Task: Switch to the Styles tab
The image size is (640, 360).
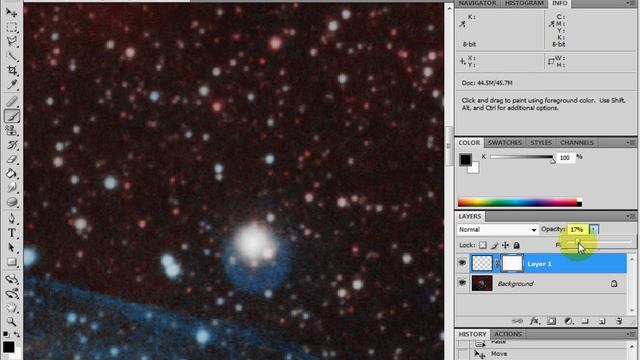Action: 541,142
